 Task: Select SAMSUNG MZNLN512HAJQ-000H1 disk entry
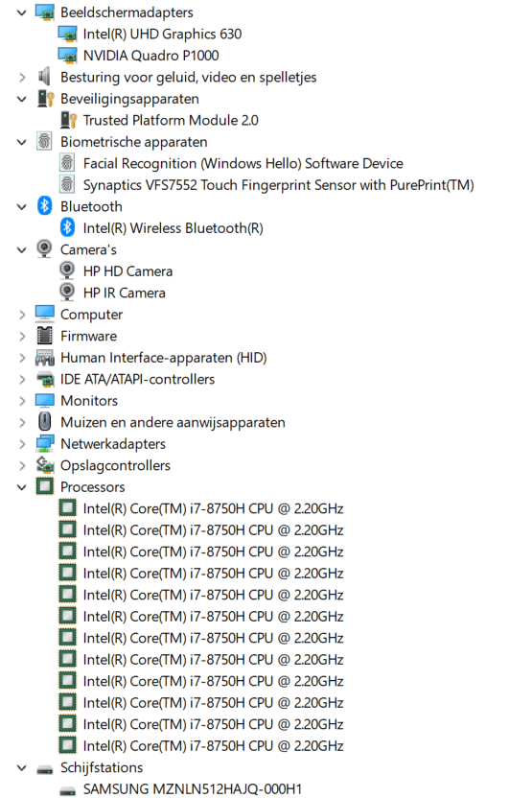point(193,789)
